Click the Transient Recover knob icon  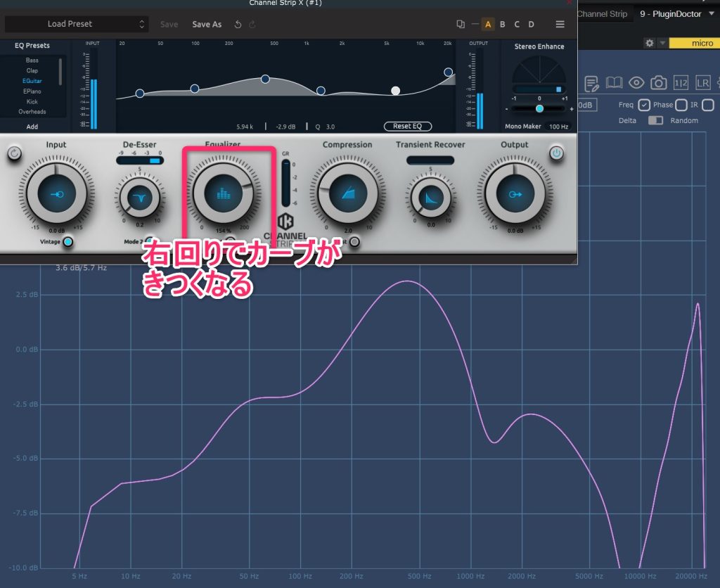[430, 199]
